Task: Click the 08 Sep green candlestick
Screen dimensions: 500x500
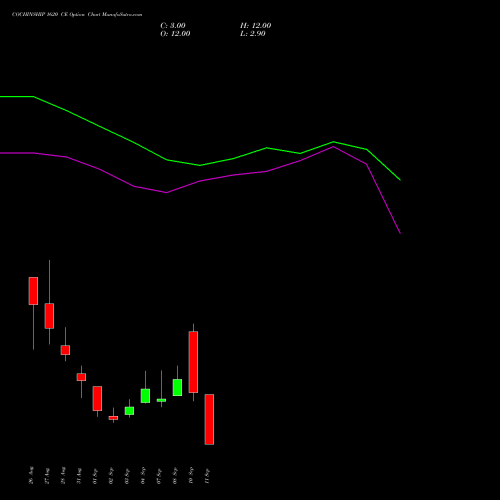Action: click(177, 387)
